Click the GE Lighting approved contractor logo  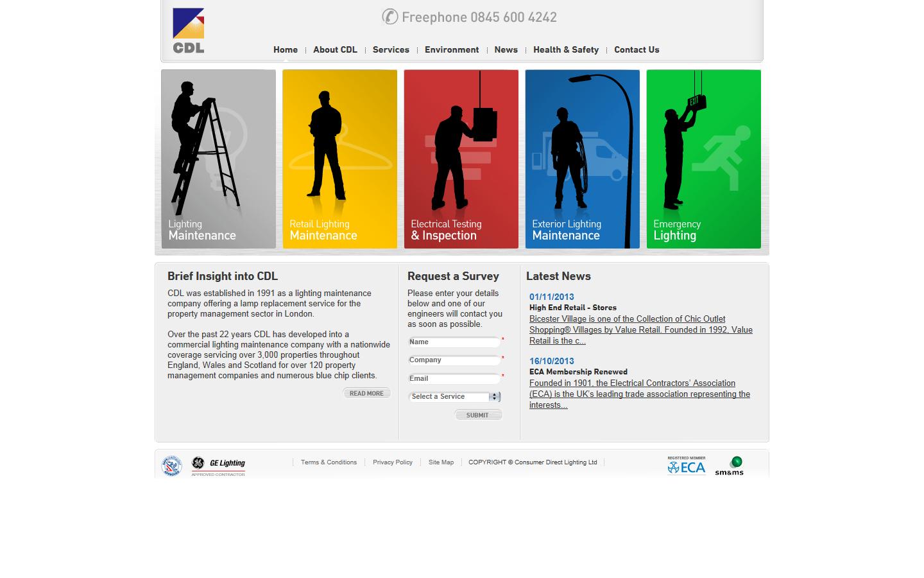click(x=218, y=464)
